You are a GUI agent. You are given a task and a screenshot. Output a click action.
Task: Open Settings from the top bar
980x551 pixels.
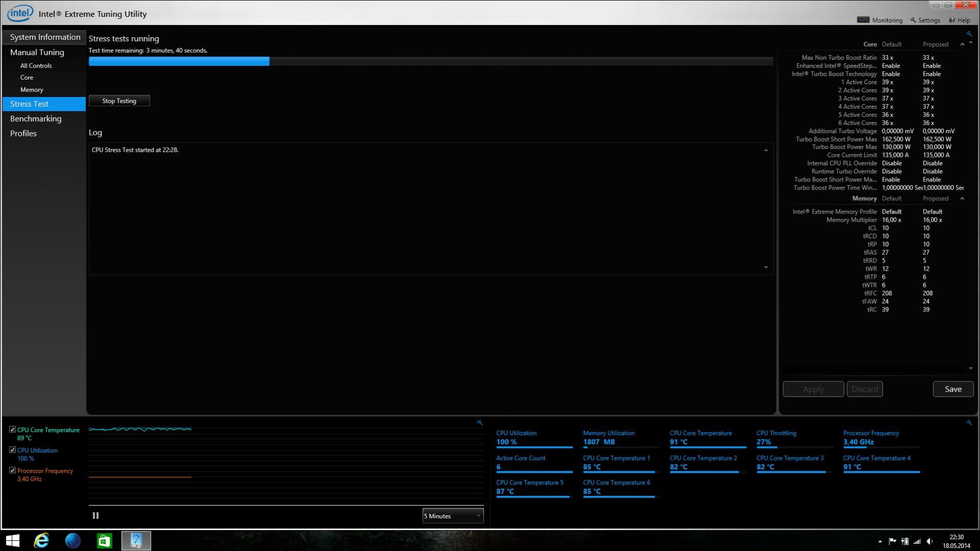(925, 20)
